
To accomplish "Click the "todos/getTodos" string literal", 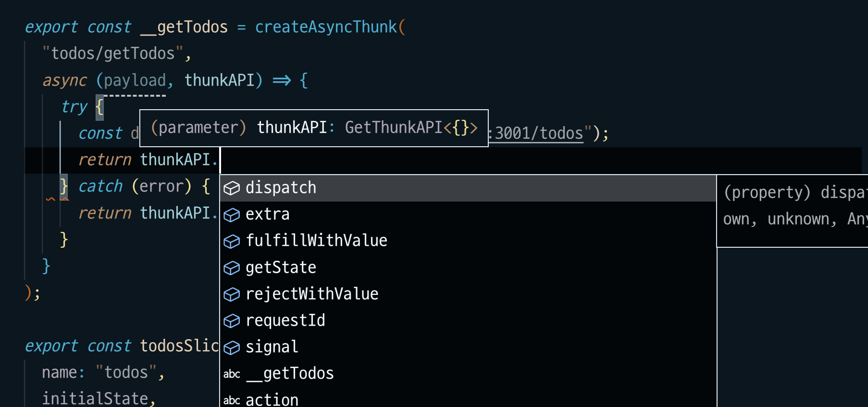I will tap(113, 54).
